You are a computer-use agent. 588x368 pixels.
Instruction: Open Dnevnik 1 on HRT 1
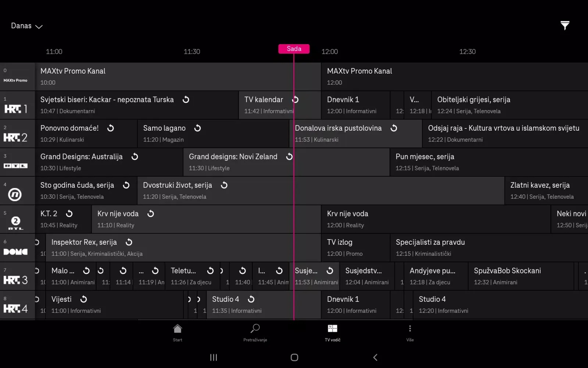(356, 105)
